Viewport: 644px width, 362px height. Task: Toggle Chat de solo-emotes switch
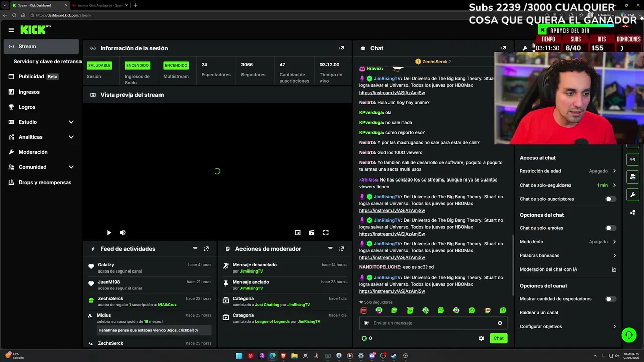pyautogui.click(x=610, y=228)
